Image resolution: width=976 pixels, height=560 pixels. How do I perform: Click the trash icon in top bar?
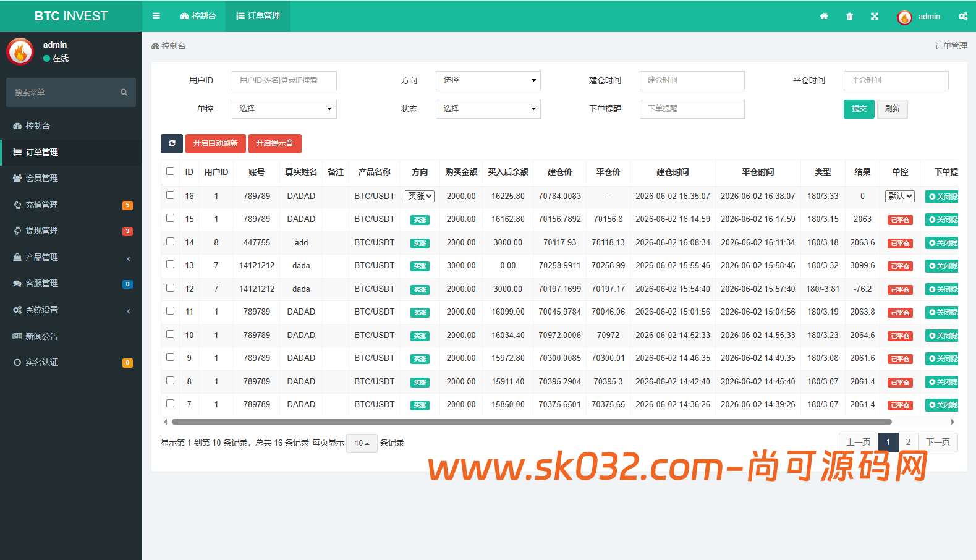849,16
